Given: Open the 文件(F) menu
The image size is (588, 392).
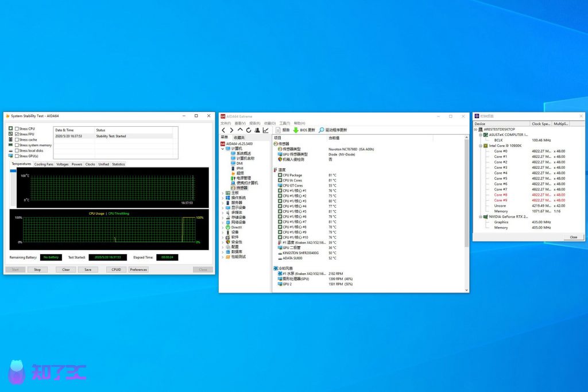Looking at the screenshot, I should [226, 123].
